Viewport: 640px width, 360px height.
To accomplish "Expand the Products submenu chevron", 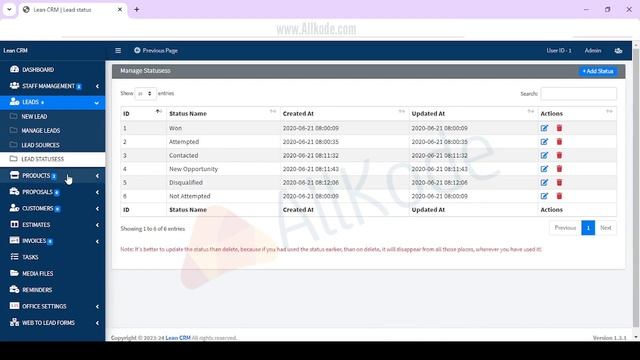I will tap(97, 176).
